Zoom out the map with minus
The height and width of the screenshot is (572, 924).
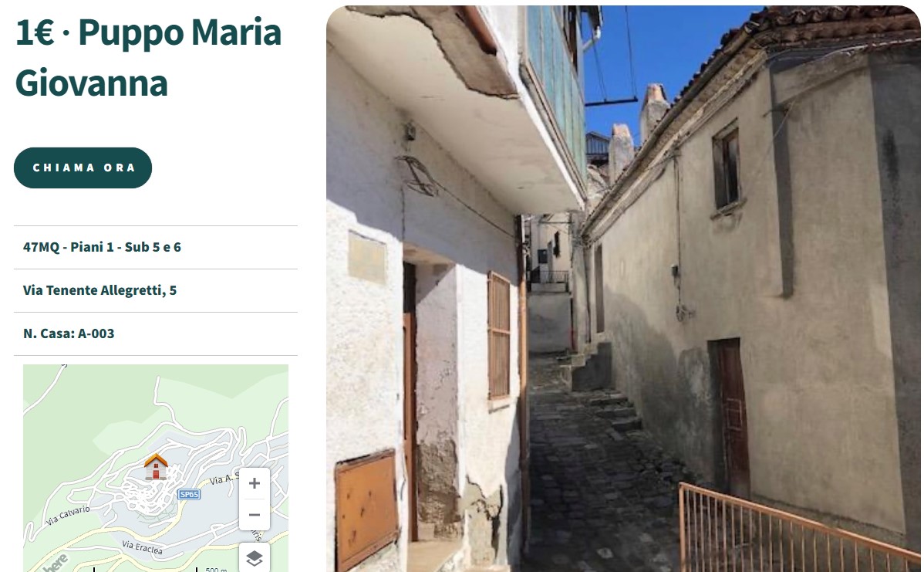click(255, 515)
